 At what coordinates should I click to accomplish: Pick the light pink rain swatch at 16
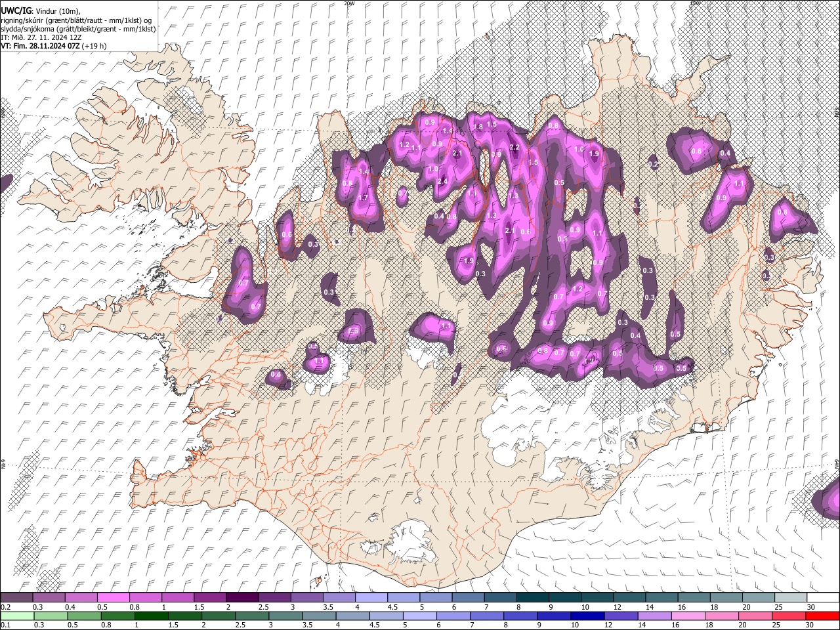tap(689, 616)
